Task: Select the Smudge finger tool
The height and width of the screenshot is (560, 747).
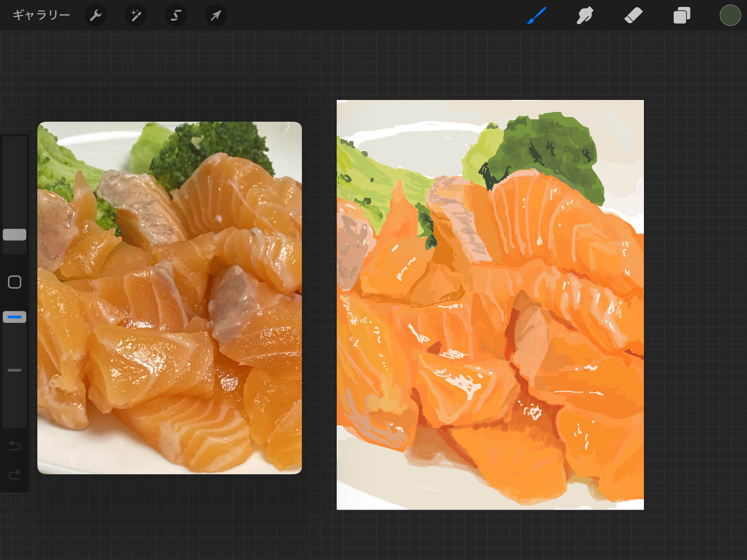Action: [x=585, y=15]
